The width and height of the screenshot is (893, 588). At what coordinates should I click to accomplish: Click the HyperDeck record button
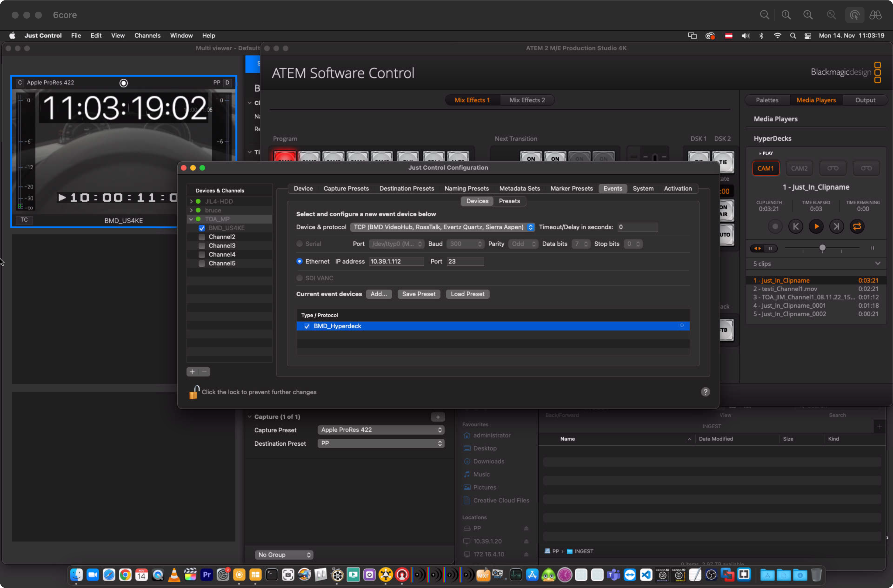(x=775, y=227)
